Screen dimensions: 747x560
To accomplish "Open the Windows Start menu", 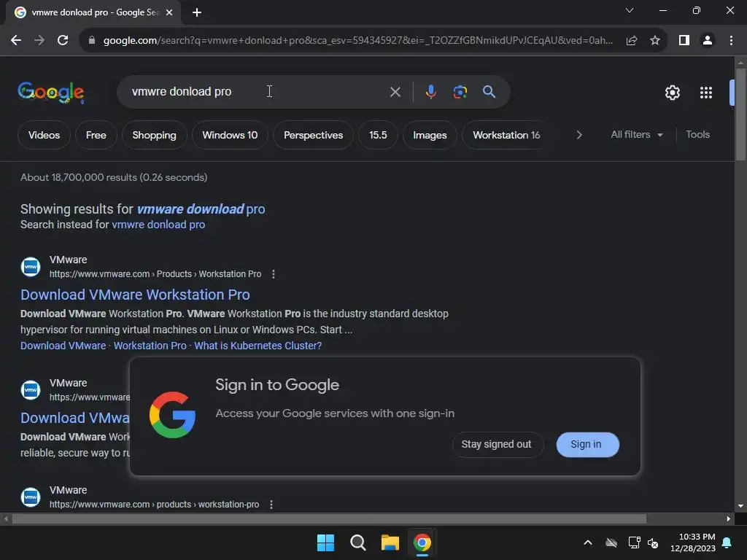I will [325, 542].
